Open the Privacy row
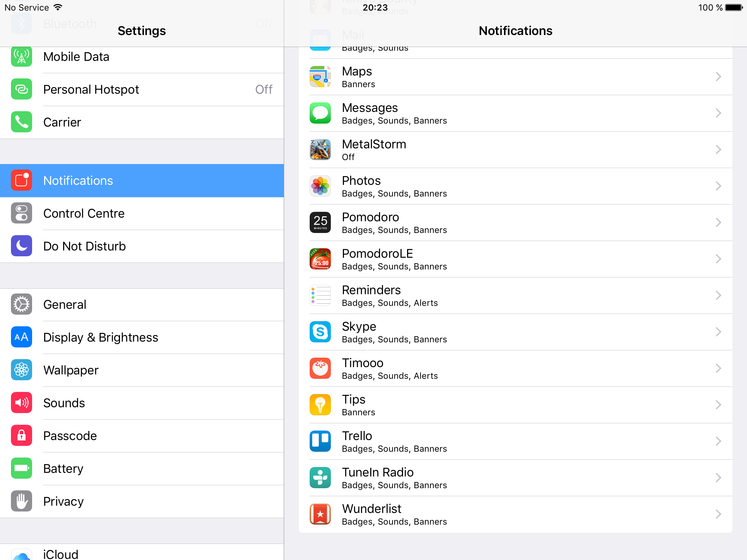This screenshot has width=747, height=560. tap(142, 501)
